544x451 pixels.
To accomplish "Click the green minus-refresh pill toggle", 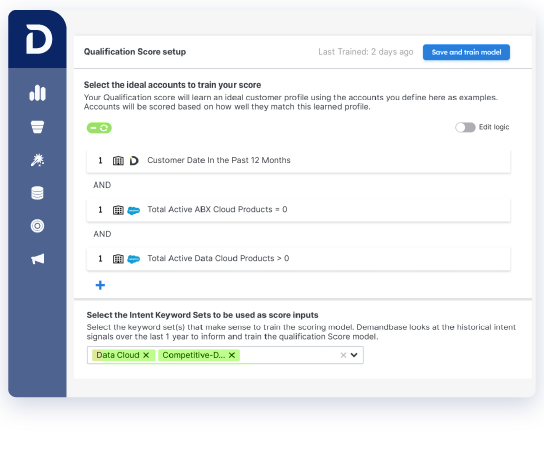I will click(99, 128).
